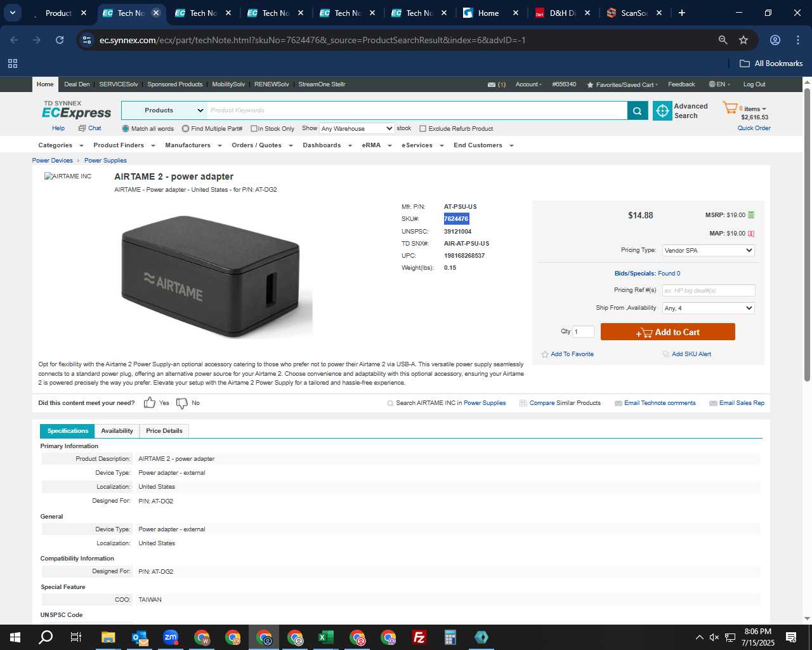Click the green MSRP calculator icon

751,215
